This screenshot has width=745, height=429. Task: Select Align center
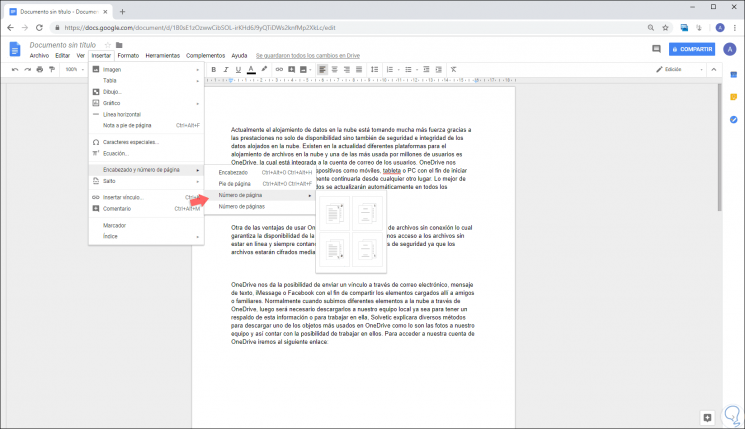[x=334, y=69]
